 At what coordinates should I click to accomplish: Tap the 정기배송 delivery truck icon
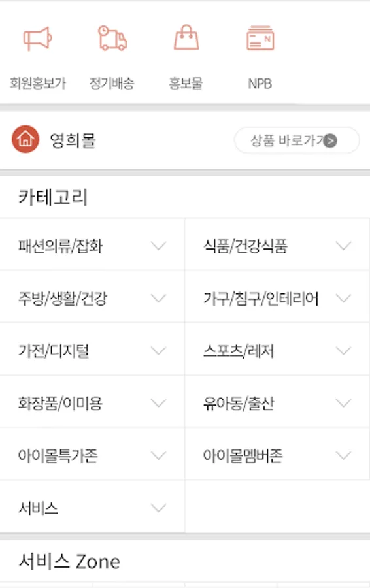coord(112,38)
